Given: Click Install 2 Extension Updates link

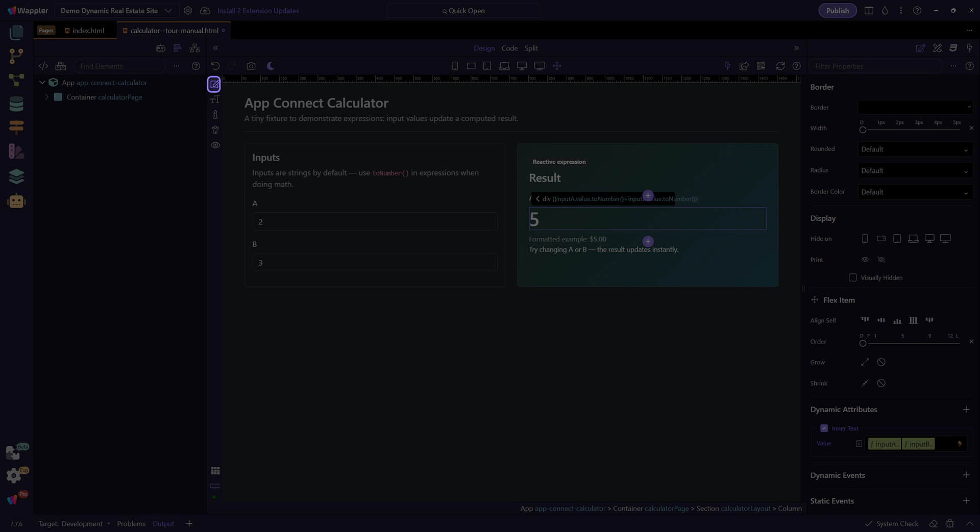Looking at the screenshot, I should 258,11.
